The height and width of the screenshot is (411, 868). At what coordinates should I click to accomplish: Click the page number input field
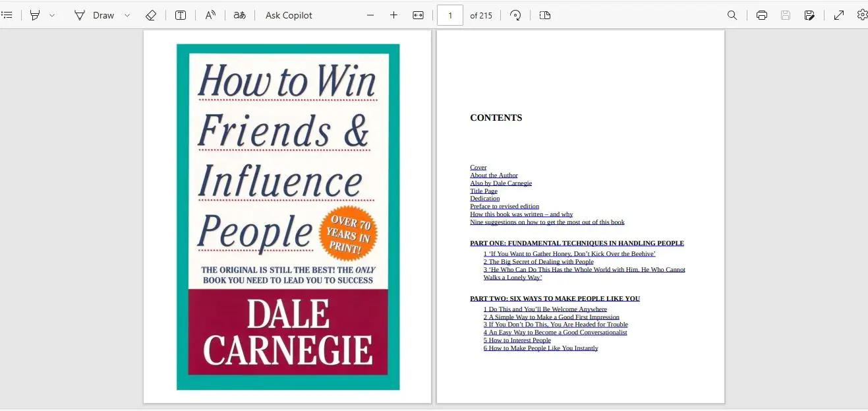click(450, 15)
